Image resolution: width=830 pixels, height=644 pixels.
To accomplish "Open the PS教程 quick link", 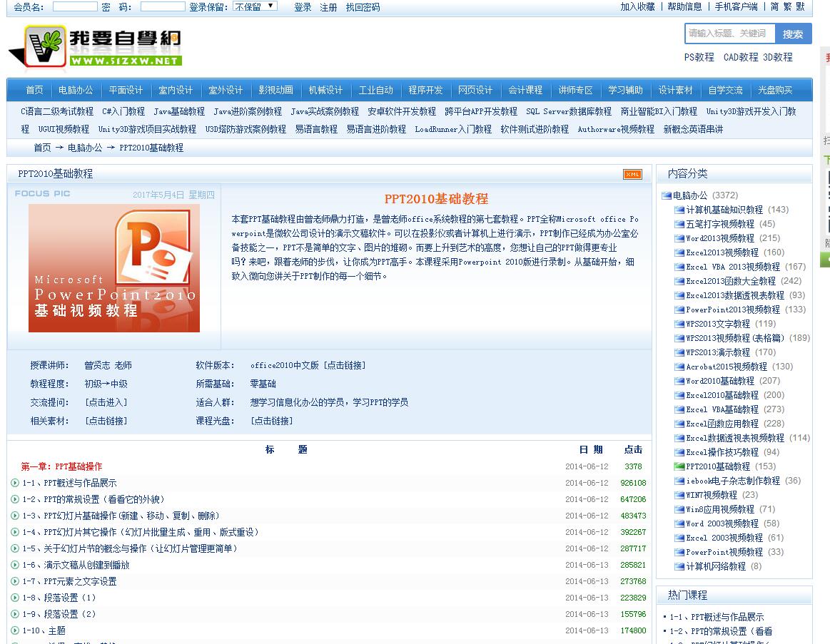I will click(699, 57).
